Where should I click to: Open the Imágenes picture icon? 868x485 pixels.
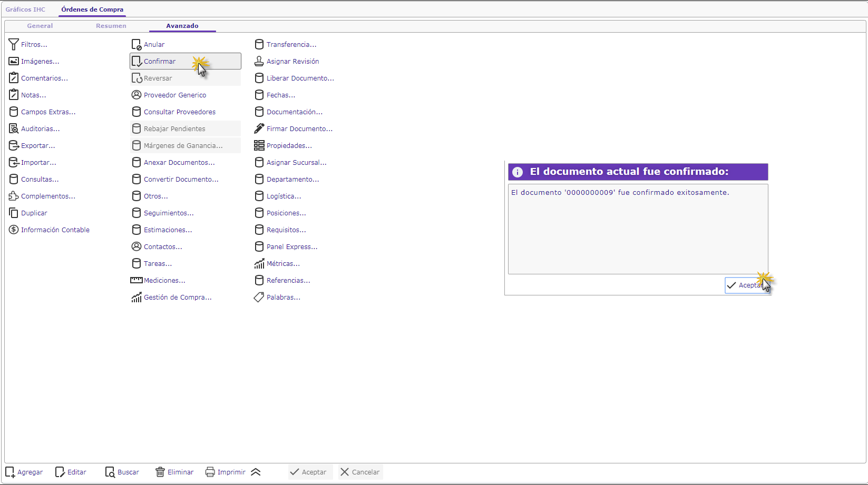(x=14, y=62)
